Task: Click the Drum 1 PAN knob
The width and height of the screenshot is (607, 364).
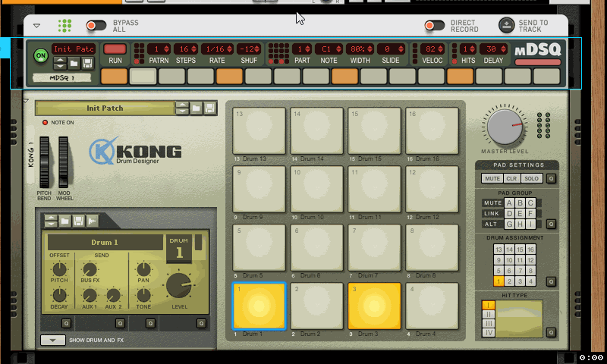Action: click(143, 269)
